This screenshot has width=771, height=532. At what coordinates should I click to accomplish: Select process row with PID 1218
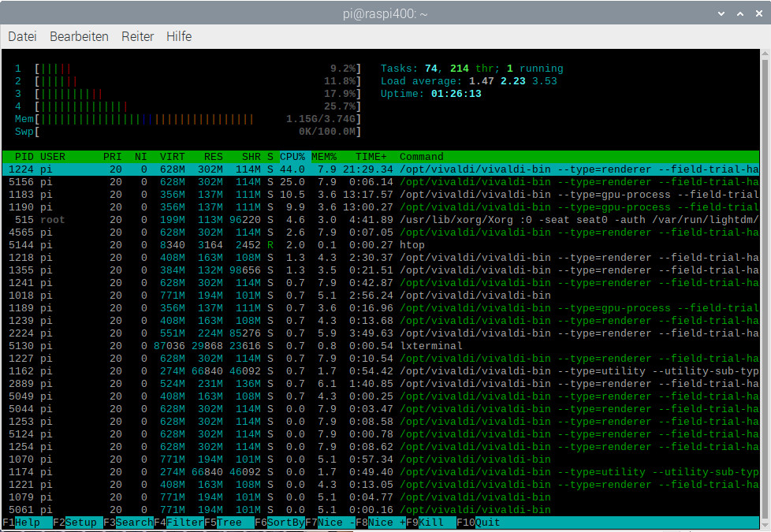point(381,258)
